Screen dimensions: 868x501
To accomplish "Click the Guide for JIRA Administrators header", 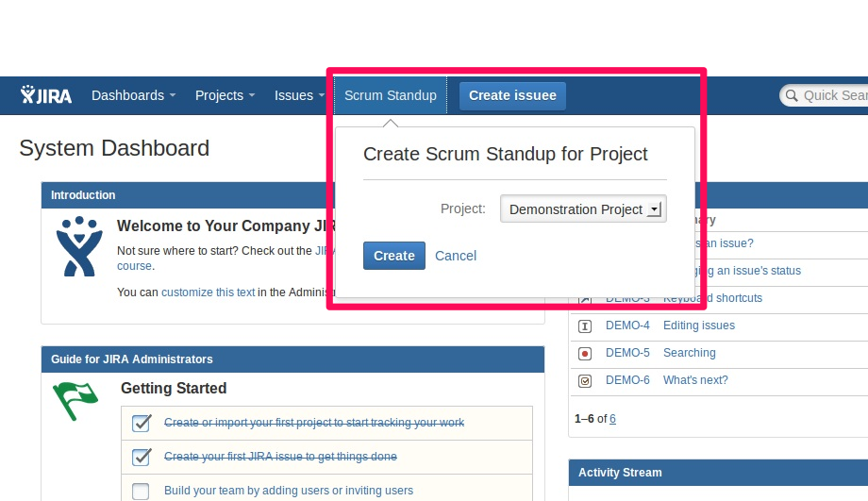I will [292, 359].
